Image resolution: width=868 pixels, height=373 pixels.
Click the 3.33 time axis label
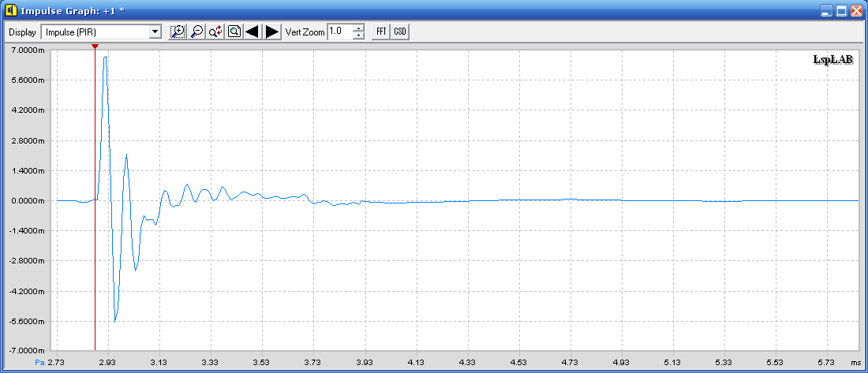[211, 363]
